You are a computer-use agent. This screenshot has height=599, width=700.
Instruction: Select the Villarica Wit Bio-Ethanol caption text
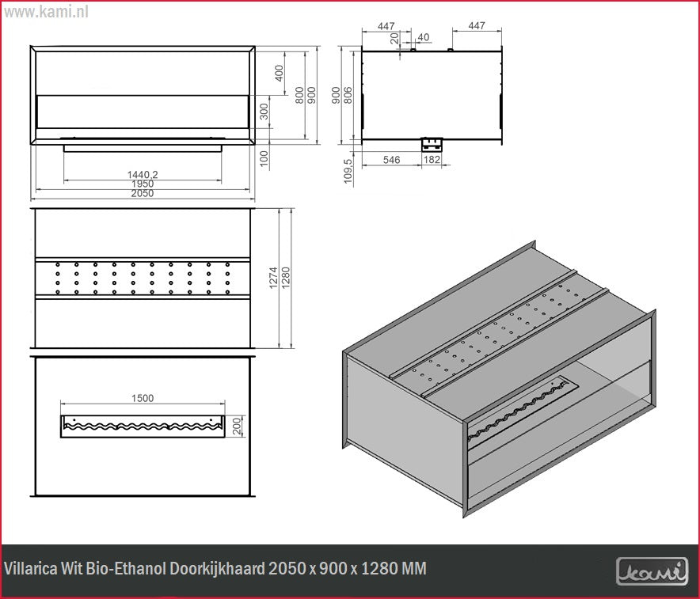point(215,569)
